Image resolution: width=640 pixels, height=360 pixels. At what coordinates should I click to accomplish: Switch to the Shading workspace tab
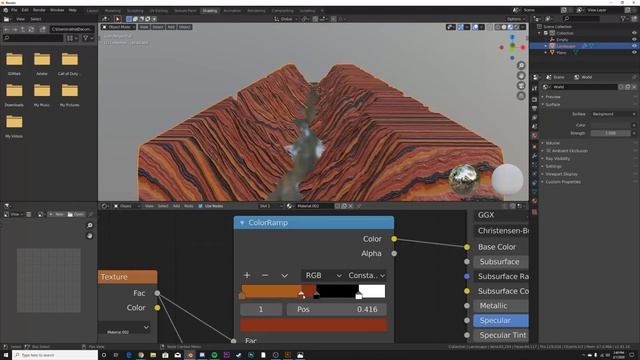(210, 11)
